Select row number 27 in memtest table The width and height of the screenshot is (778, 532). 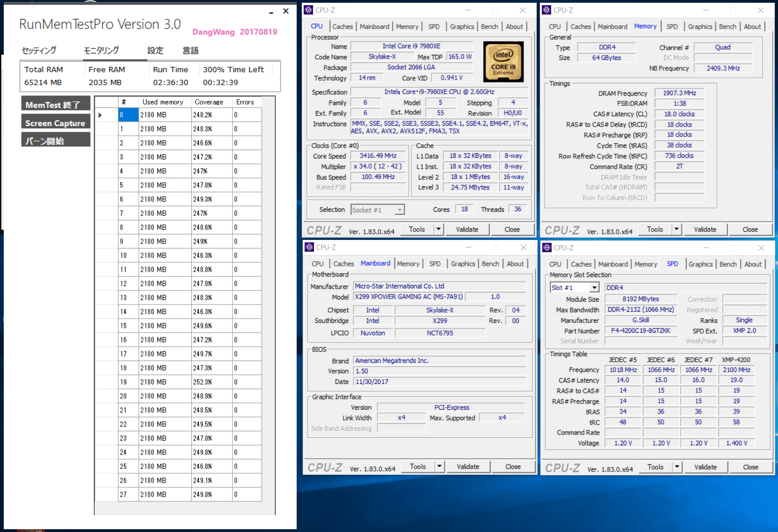coord(128,495)
